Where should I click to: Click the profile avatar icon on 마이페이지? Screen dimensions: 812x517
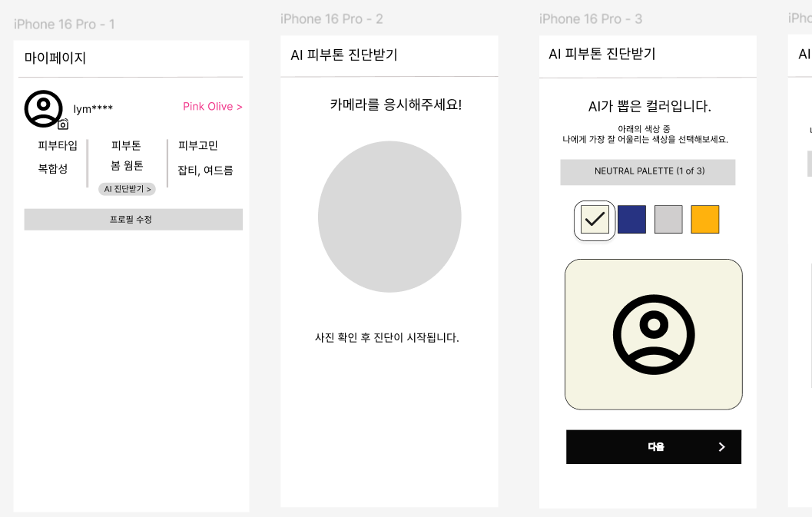pos(44,108)
